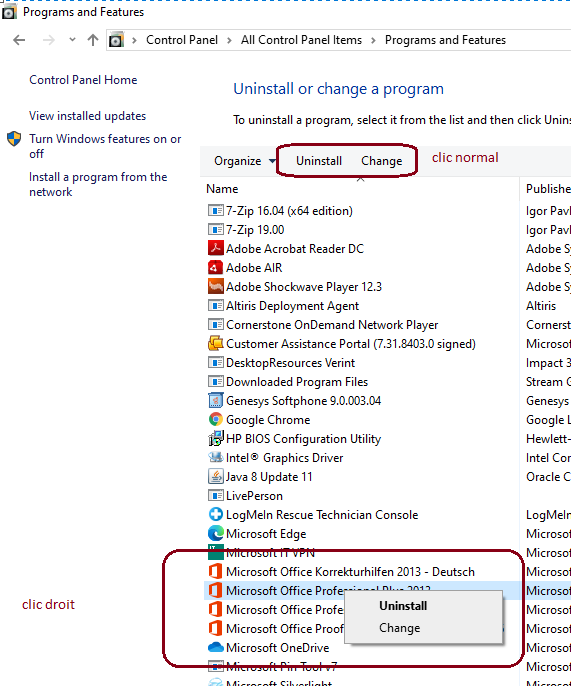Select Downloaded Program Files entry

pos(297,382)
